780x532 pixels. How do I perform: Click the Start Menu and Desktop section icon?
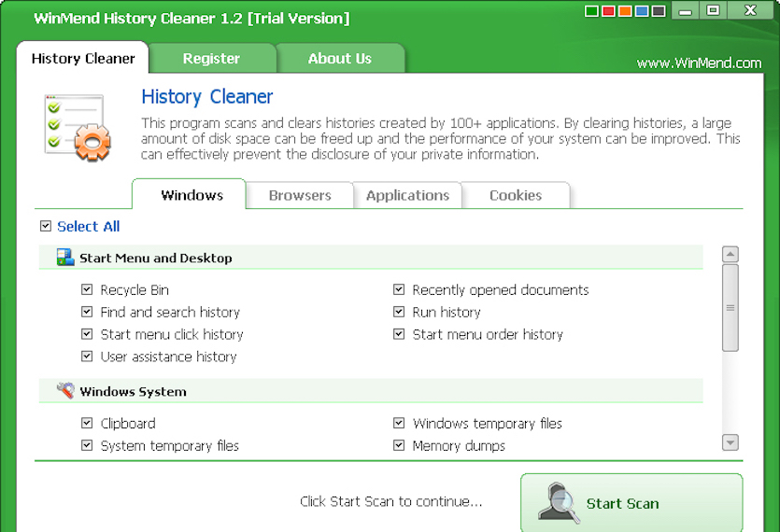coord(65,258)
